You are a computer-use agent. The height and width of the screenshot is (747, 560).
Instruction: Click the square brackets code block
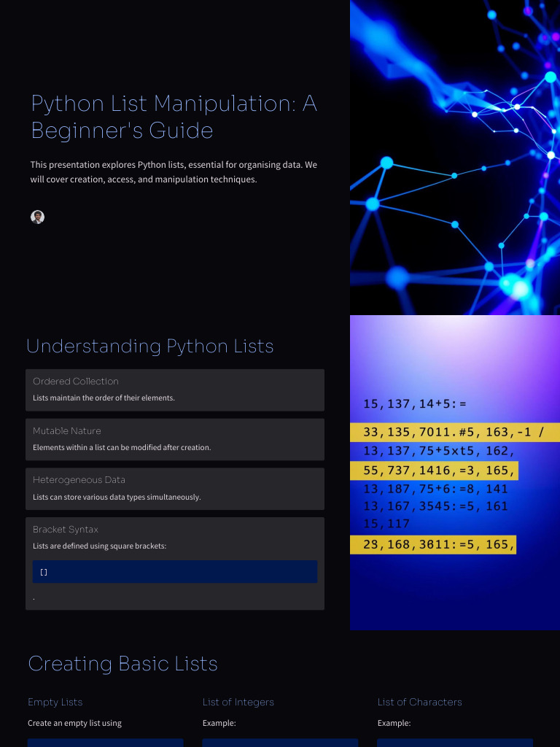pyautogui.click(x=174, y=572)
